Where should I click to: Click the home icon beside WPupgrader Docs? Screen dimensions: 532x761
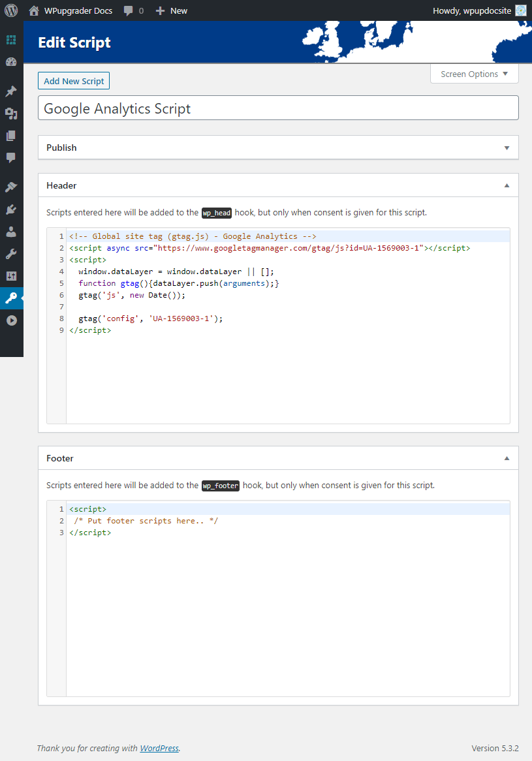pos(33,10)
